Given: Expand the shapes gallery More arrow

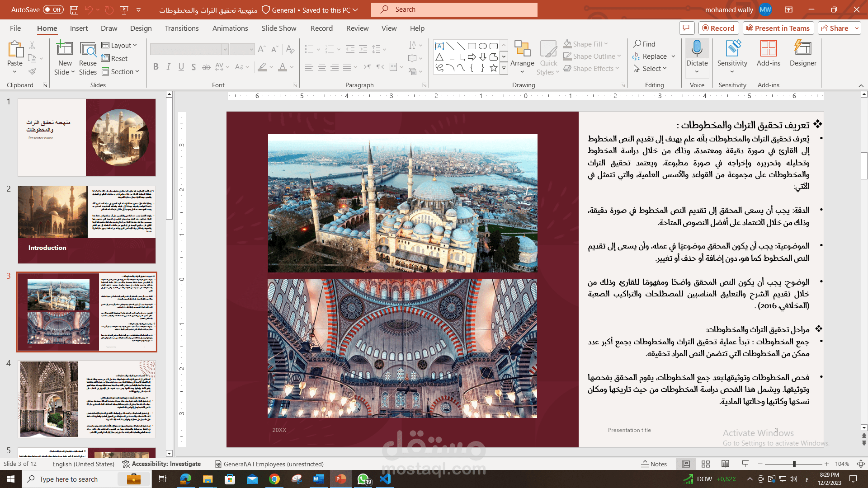Looking at the screenshot, I should (x=504, y=68).
